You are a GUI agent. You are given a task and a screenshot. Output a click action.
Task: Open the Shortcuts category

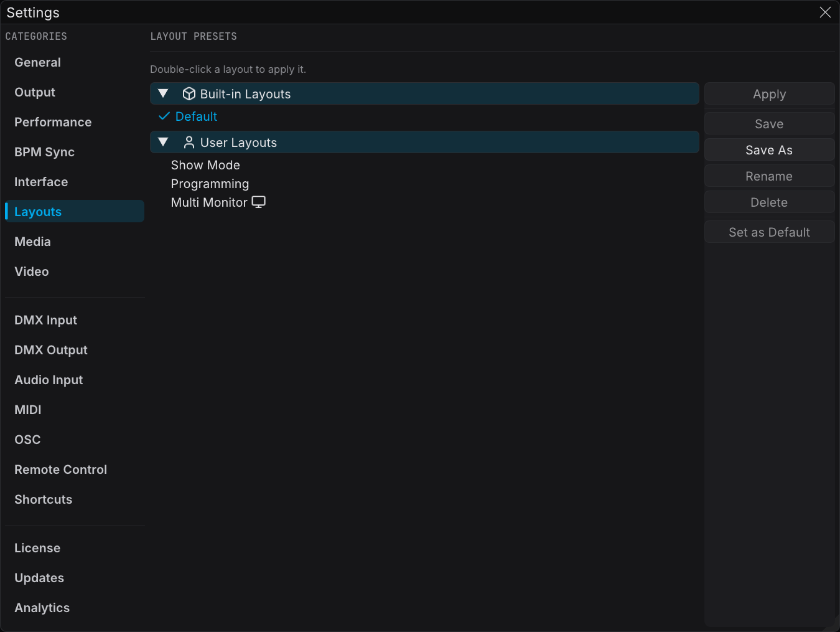[75, 499]
